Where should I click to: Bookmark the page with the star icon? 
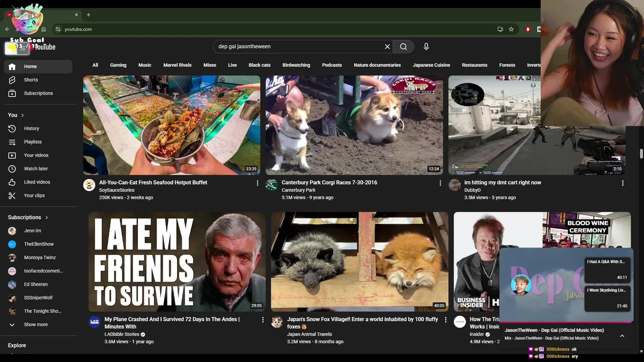click(x=511, y=29)
